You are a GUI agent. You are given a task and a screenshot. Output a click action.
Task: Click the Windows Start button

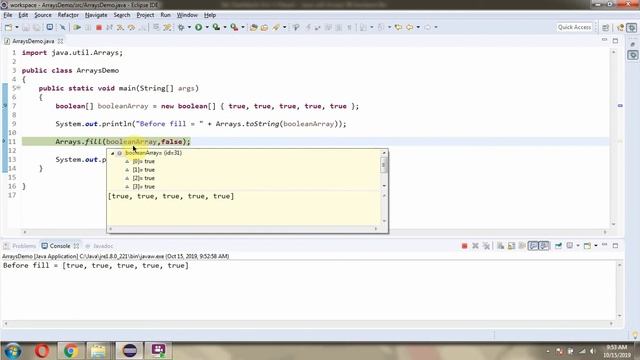click(x=13, y=351)
